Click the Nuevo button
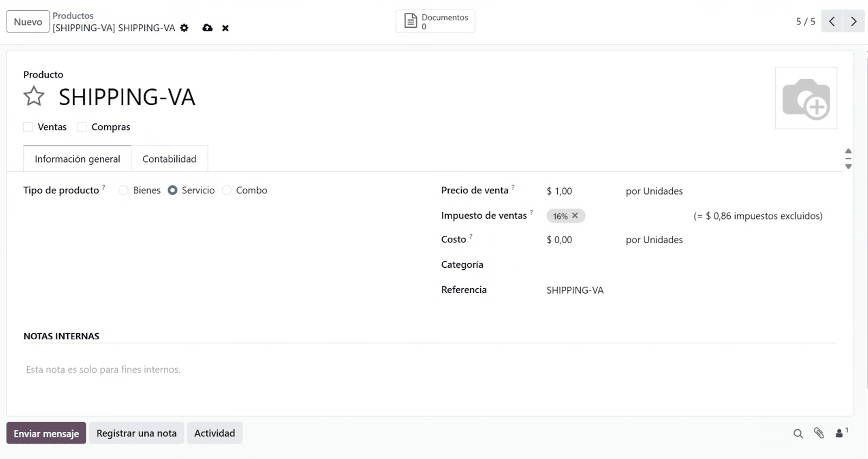868x459 pixels. click(28, 22)
